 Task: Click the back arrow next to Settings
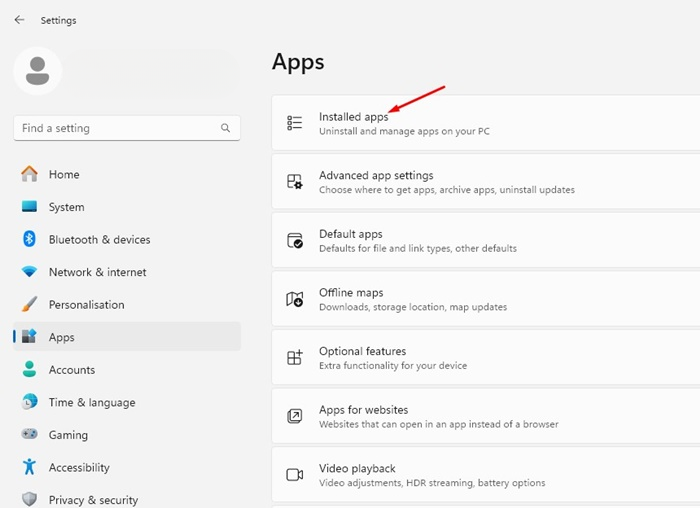click(19, 20)
